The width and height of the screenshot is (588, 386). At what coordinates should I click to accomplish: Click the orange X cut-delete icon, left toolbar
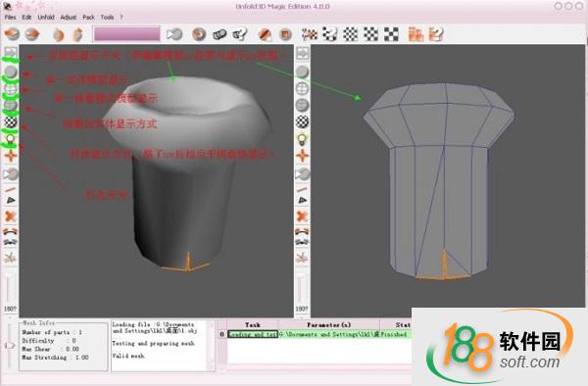[x=11, y=217]
